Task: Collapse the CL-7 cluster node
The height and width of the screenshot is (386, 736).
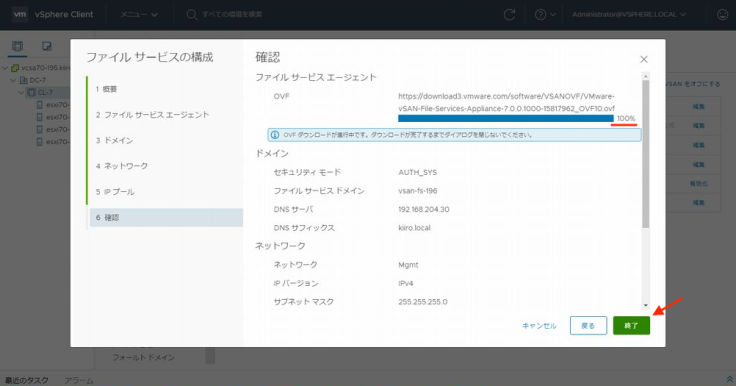Action: (21, 93)
